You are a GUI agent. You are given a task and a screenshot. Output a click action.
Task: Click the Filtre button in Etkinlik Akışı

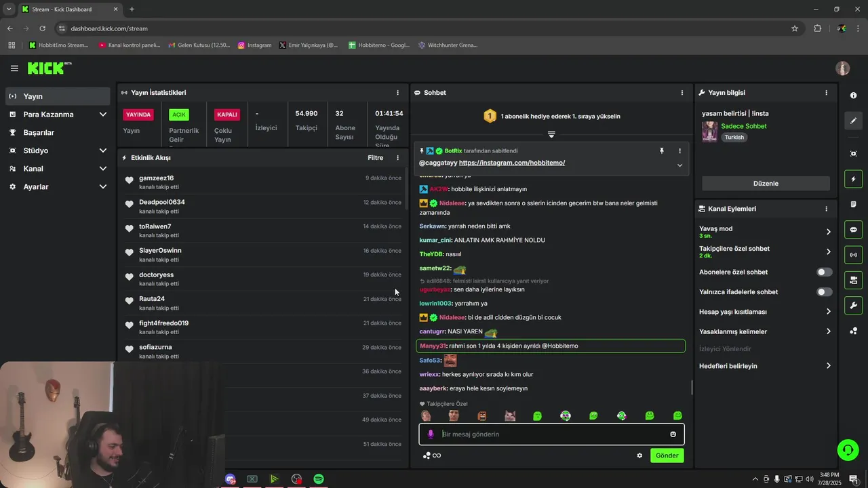375,158
